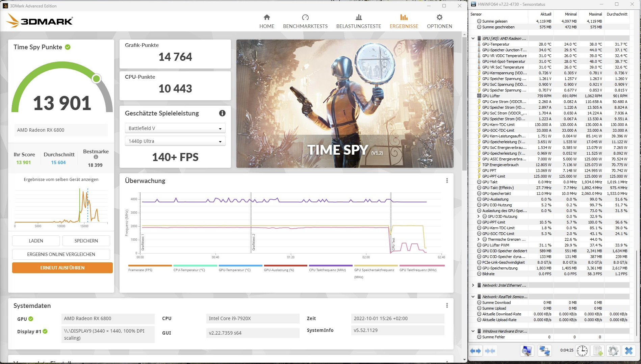The width and height of the screenshot is (641, 364).
Task: Click info icon beside Geschätzte Spieleleistung
Action: (222, 113)
